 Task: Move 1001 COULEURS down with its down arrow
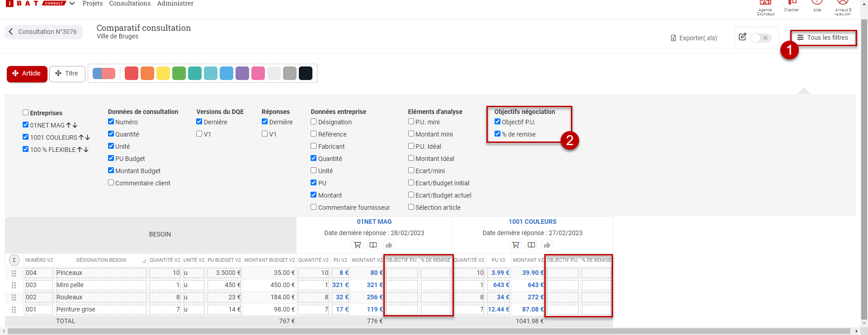[x=88, y=137]
